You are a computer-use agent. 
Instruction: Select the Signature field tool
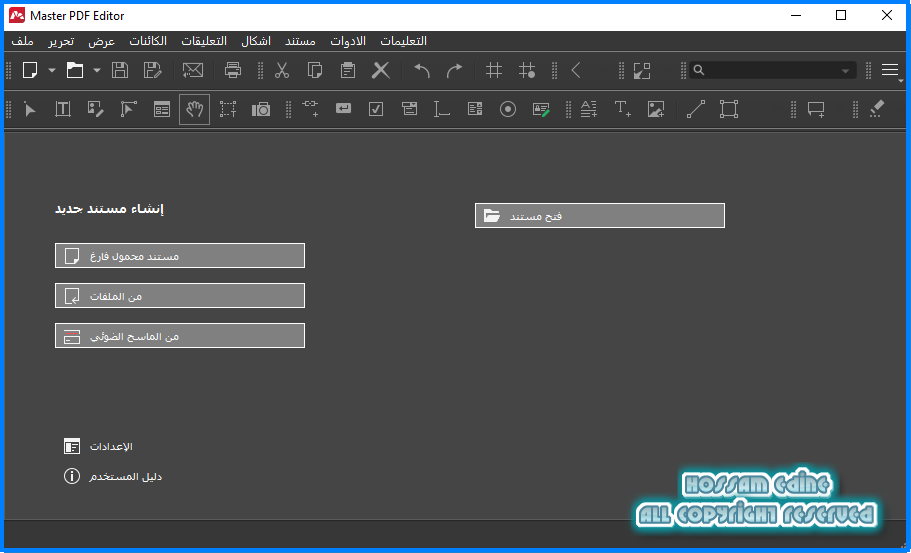click(x=541, y=109)
